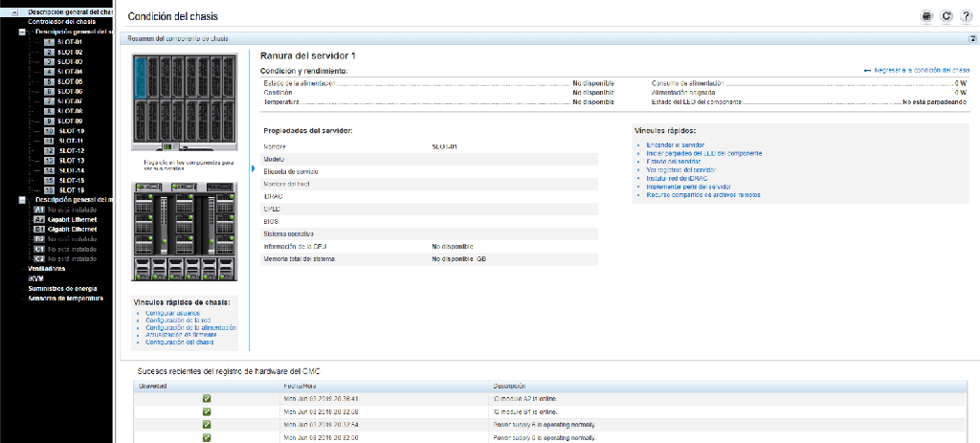Click the print page icon
The width and height of the screenshot is (980, 443).
[926, 15]
